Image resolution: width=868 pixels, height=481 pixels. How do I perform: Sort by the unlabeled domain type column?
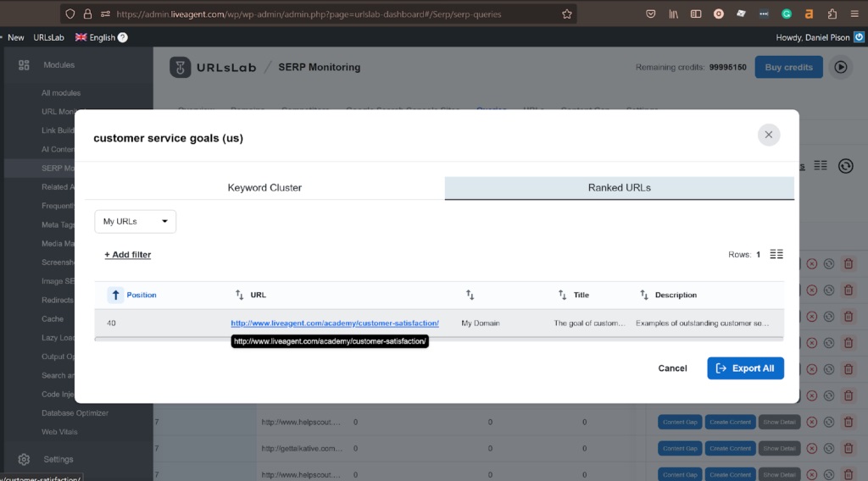click(x=470, y=296)
